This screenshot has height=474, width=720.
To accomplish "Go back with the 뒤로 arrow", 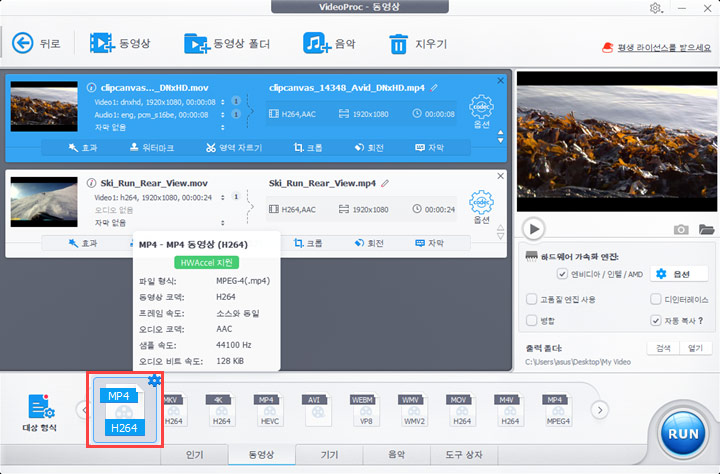I will [x=36, y=44].
